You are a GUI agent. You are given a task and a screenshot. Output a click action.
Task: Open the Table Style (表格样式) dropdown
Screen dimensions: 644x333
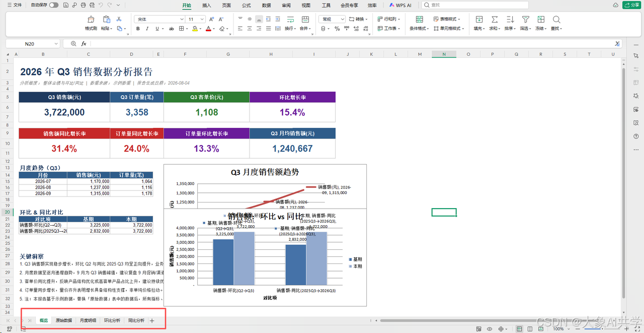tap(447, 19)
